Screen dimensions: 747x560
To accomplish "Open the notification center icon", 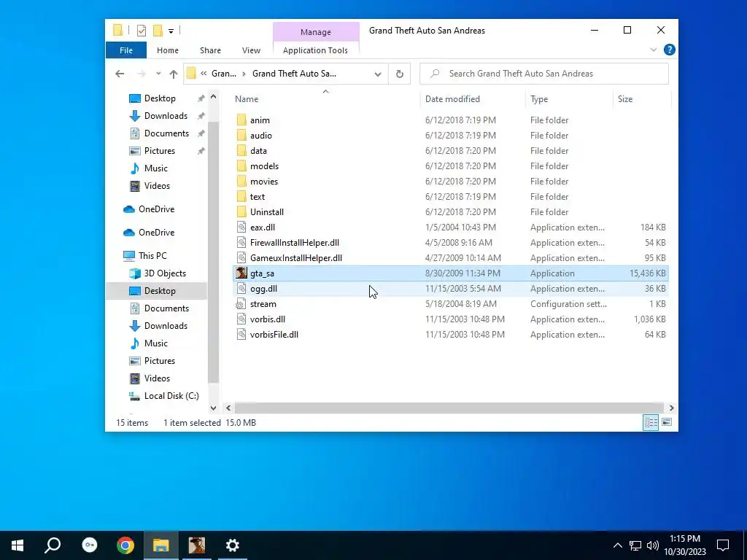I will 723,545.
